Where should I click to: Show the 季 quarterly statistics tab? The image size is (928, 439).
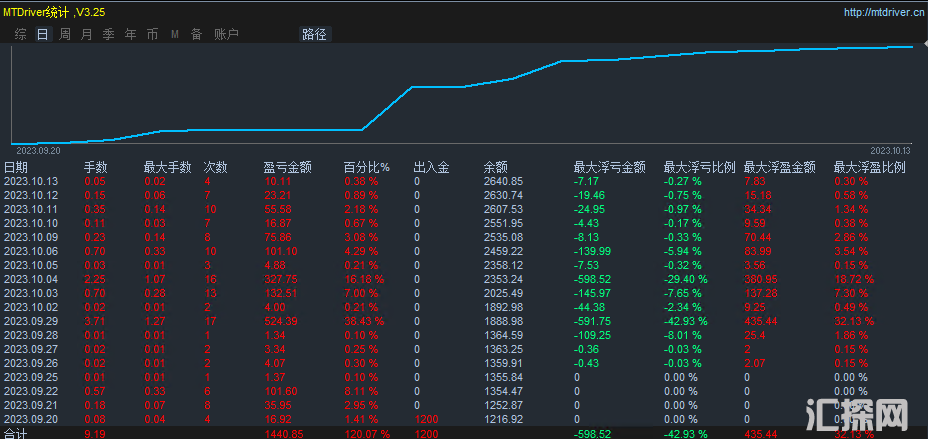click(x=108, y=34)
